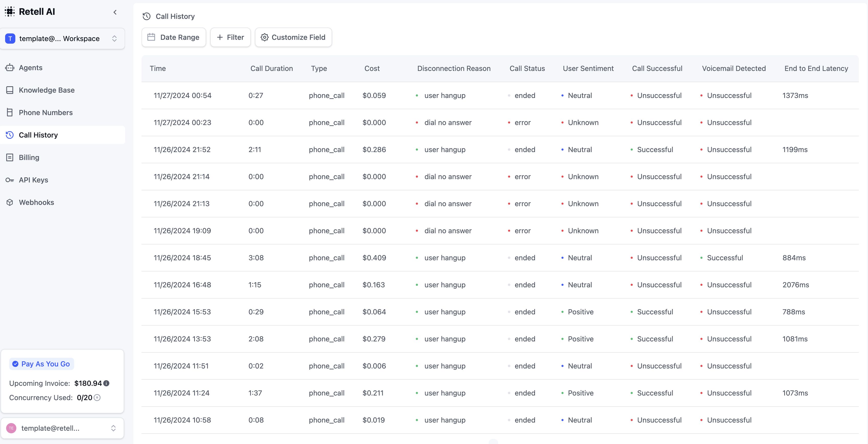The height and width of the screenshot is (444, 868).
Task: Select Call History in sidebar
Action: click(x=63, y=135)
